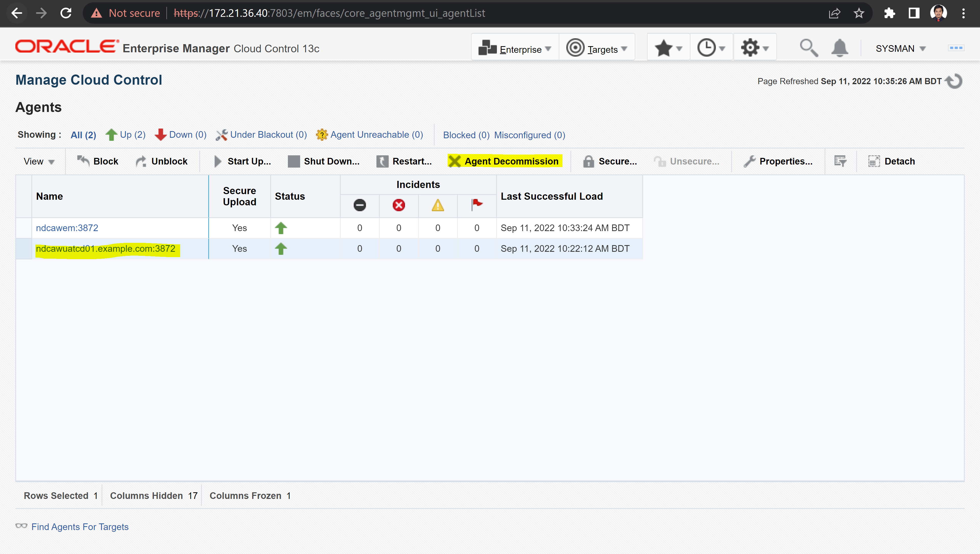Screen dimensions: 980x554
Task: Open the search magnifier icon
Action: 808,48
